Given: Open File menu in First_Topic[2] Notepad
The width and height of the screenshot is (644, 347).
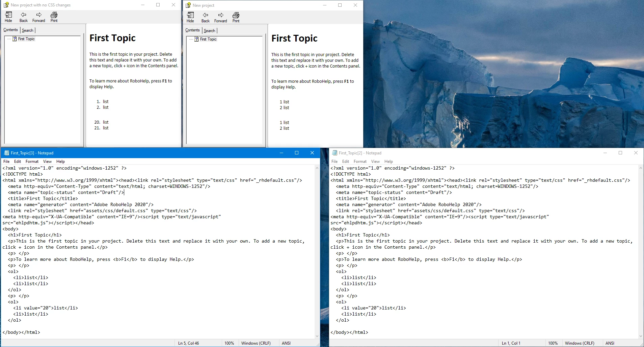Looking at the screenshot, I should tap(334, 162).
